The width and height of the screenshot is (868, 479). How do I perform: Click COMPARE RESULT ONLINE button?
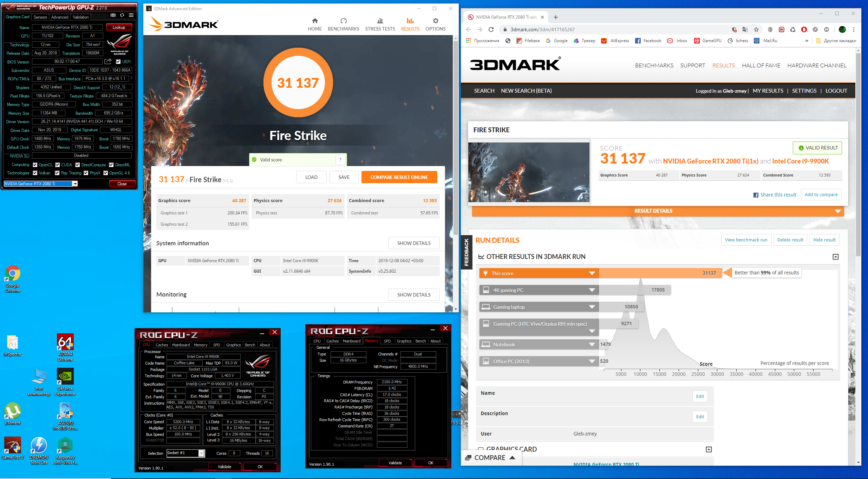399,177
